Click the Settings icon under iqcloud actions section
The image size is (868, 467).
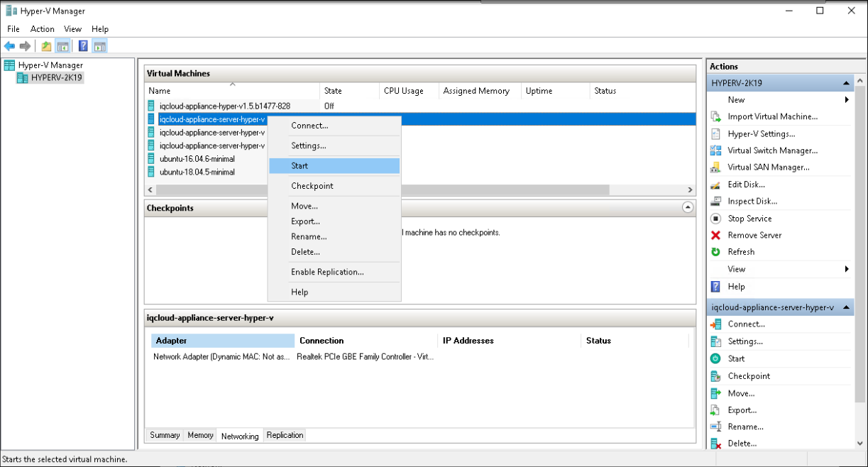[715, 341]
